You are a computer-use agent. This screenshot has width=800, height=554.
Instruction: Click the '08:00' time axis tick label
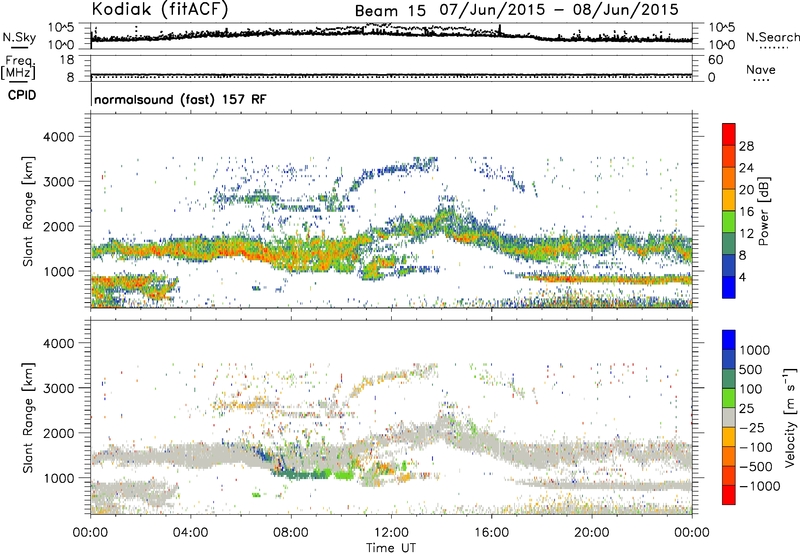point(290,533)
